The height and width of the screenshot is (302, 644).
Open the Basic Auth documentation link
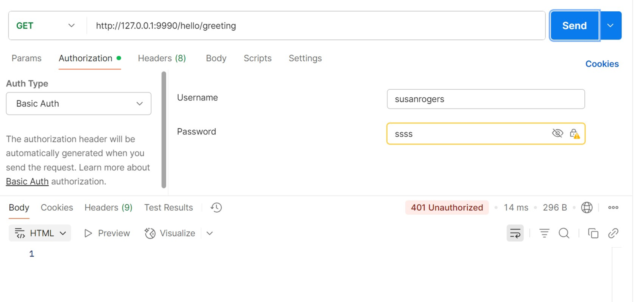pos(27,181)
